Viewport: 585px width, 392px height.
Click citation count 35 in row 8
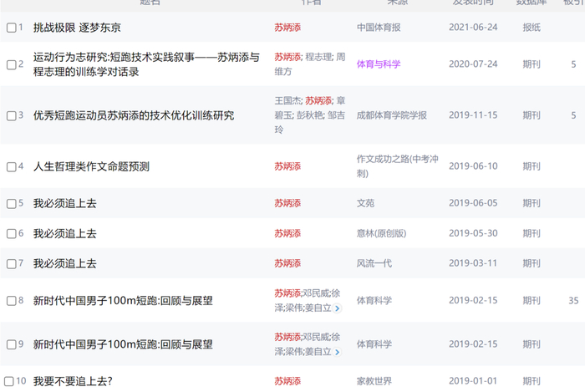coord(573,301)
